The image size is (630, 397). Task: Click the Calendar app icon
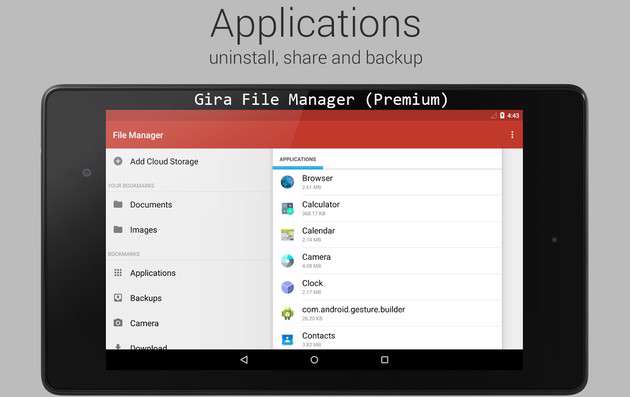(x=287, y=235)
